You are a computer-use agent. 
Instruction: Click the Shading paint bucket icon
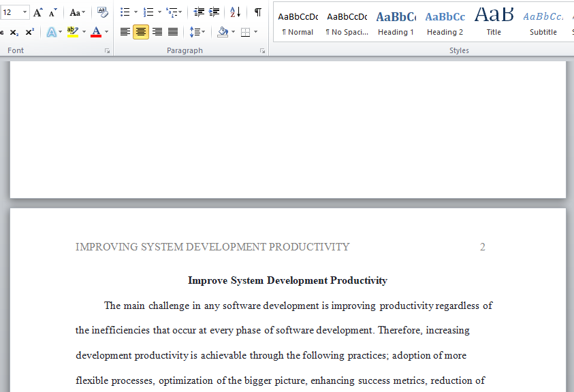coord(223,32)
